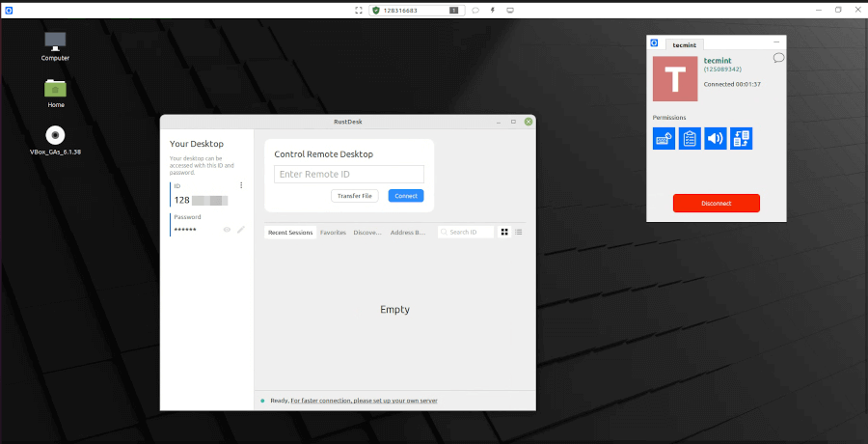The width and height of the screenshot is (868, 444).
Task: Click the peer ID (125089342) text
Action: 722,69
